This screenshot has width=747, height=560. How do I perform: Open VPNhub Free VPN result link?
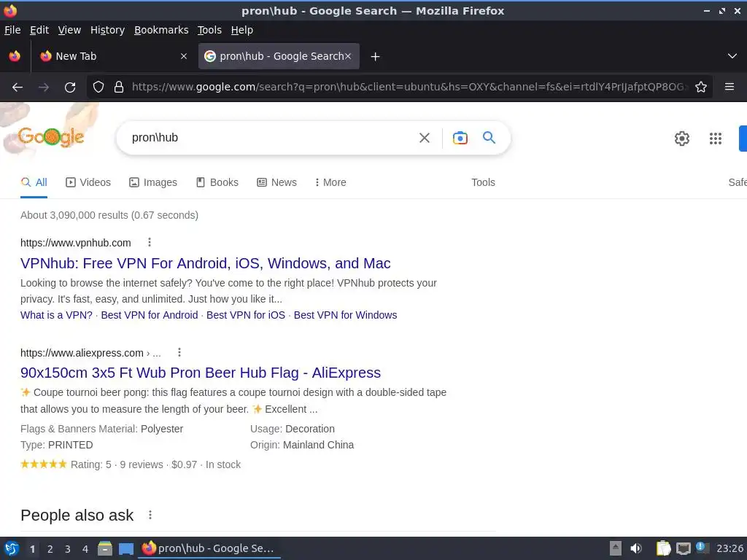tap(205, 263)
